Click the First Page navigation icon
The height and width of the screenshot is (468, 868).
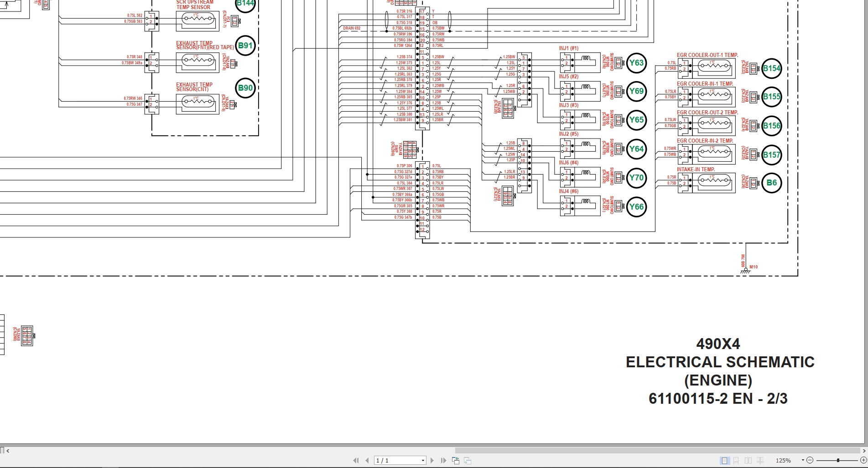(x=356, y=460)
